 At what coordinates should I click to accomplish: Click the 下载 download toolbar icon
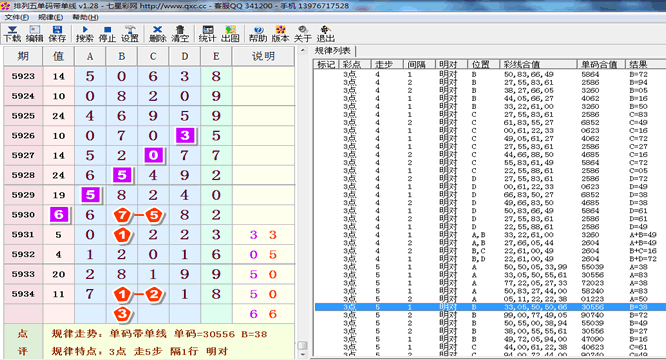click(12, 34)
